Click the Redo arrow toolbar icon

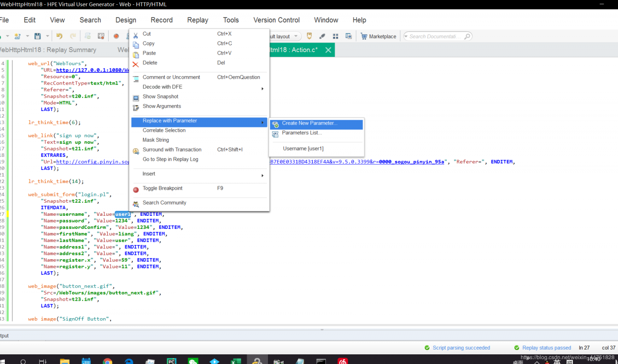pos(73,36)
